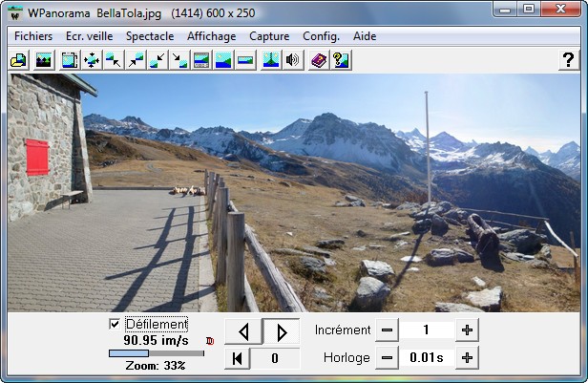Click the panorama image view
Screen dimensions: 588x383
[294, 193]
